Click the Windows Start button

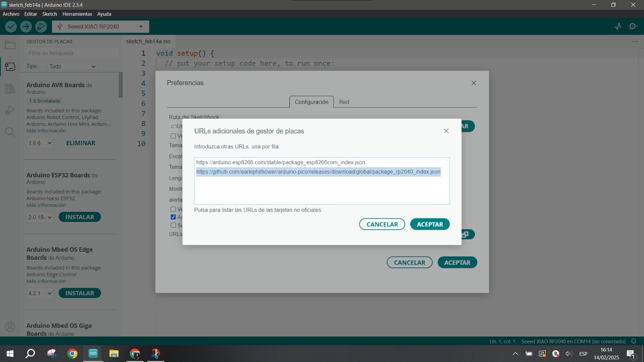tap(10, 354)
